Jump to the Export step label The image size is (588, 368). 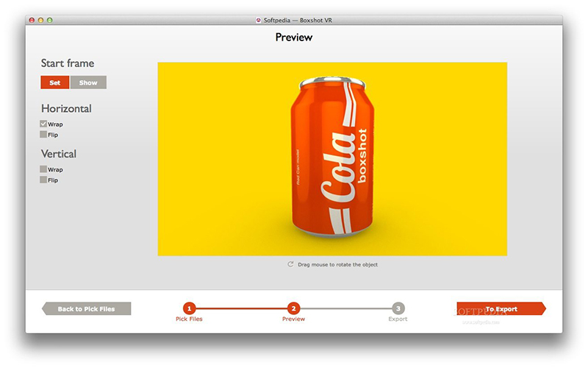(398, 319)
